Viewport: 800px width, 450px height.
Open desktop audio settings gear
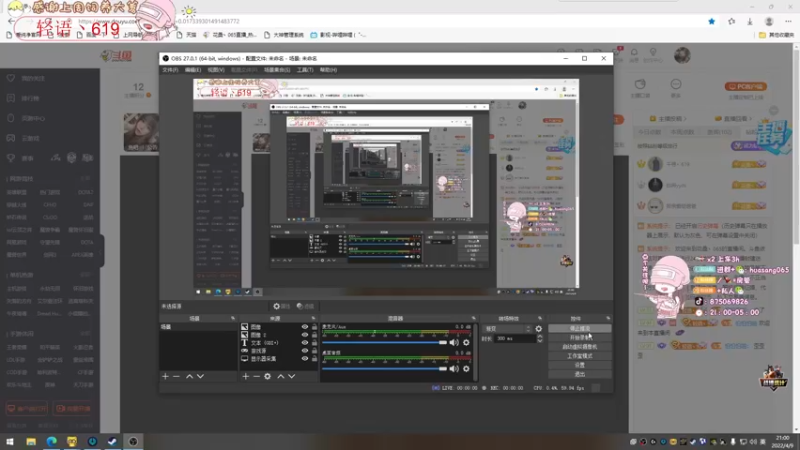[466, 368]
